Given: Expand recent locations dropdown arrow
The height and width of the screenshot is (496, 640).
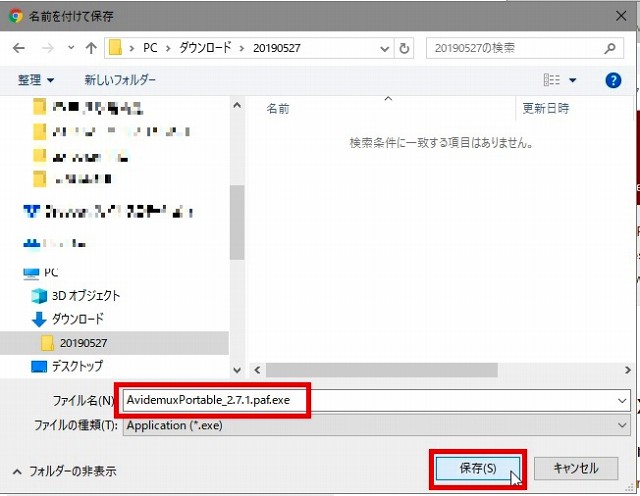Looking at the screenshot, I should 69,48.
